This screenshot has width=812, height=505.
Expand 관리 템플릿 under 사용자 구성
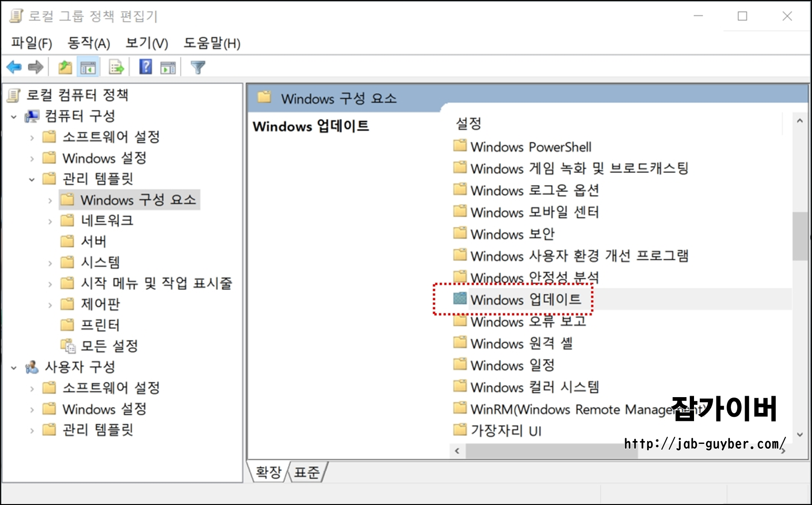[x=32, y=431]
